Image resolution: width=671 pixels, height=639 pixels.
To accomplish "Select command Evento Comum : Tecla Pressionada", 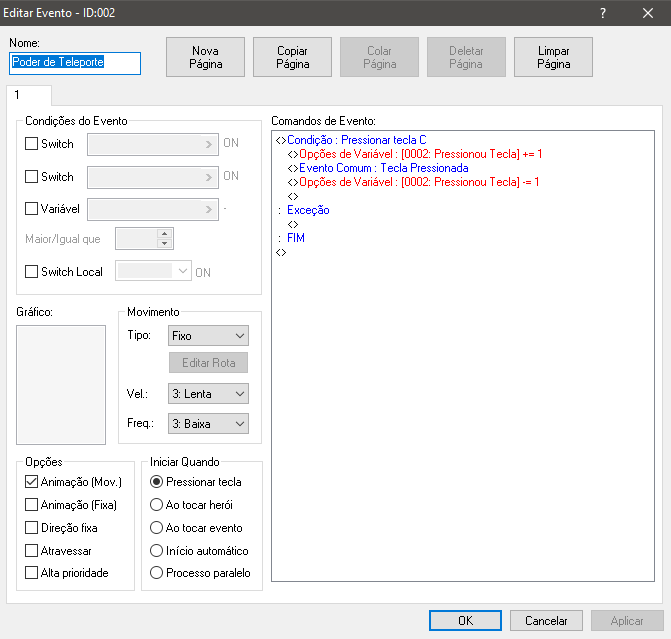I will point(378,168).
